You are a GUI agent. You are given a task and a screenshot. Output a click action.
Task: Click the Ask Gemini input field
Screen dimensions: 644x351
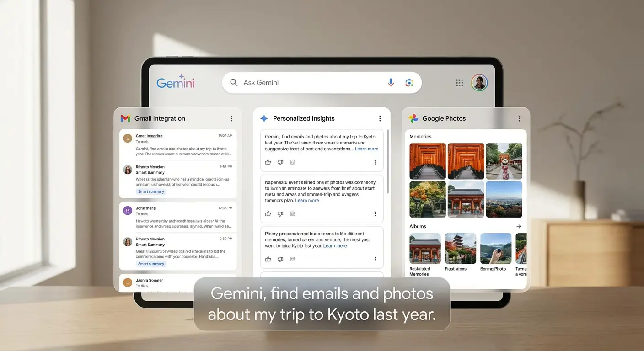pos(302,82)
